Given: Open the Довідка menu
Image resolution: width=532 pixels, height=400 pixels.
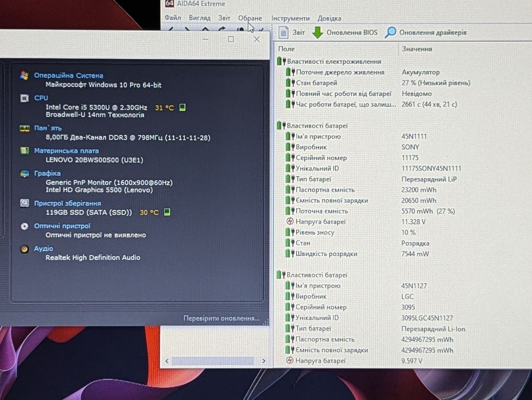Looking at the screenshot, I should coord(329,18).
